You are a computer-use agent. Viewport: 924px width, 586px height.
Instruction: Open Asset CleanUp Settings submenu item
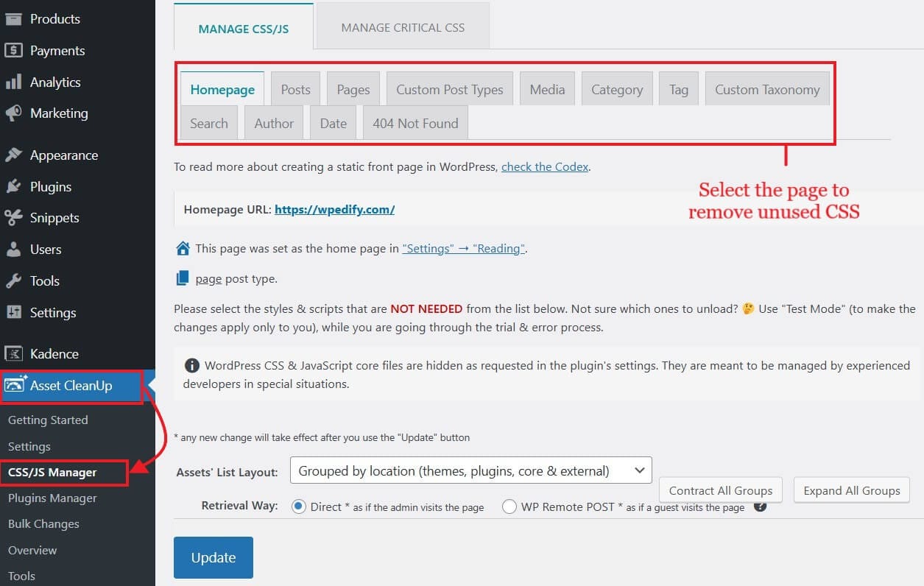pyautogui.click(x=29, y=446)
